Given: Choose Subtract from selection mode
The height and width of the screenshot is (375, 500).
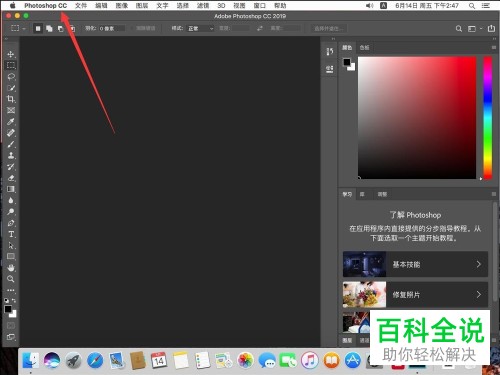Looking at the screenshot, I should click(61, 29).
